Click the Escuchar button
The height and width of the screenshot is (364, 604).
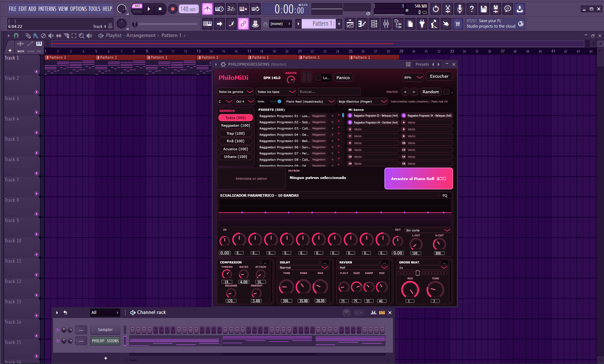coord(439,76)
